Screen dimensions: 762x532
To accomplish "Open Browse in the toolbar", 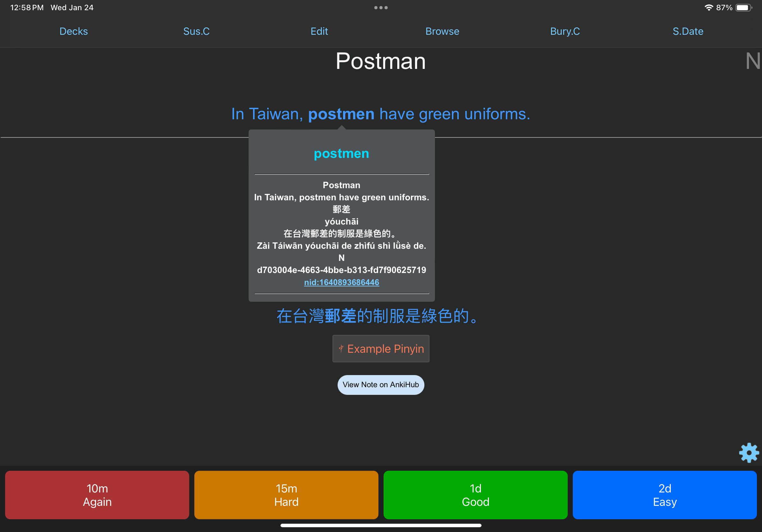I will point(442,31).
